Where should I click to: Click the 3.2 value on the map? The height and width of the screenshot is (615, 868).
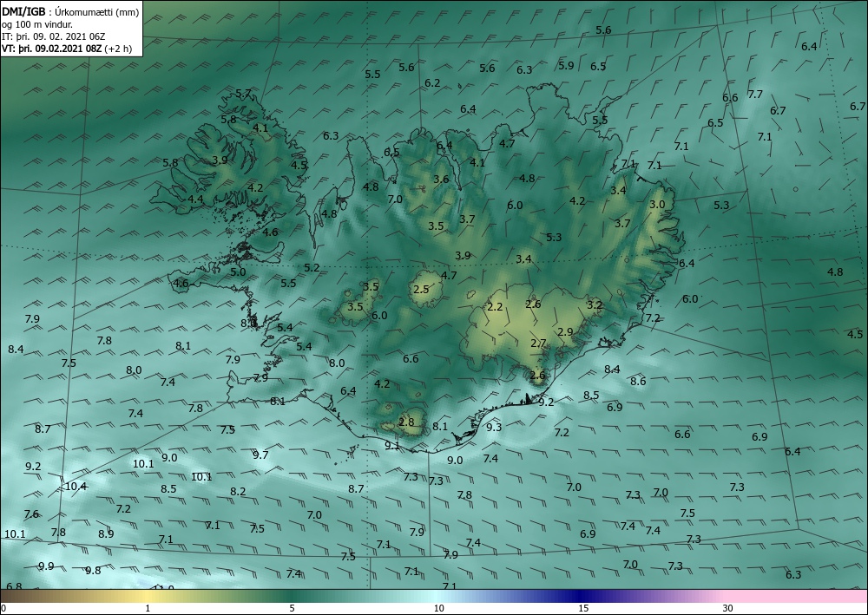point(594,304)
